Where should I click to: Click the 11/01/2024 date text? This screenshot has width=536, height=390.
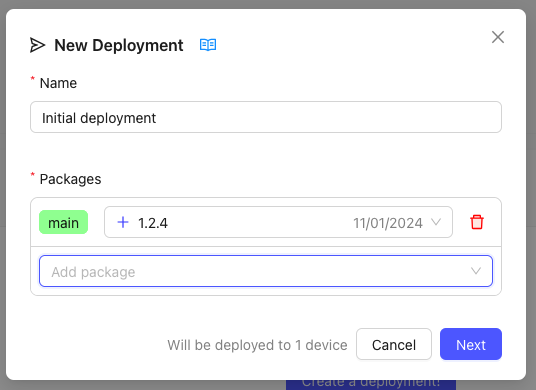click(x=388, y=223)
